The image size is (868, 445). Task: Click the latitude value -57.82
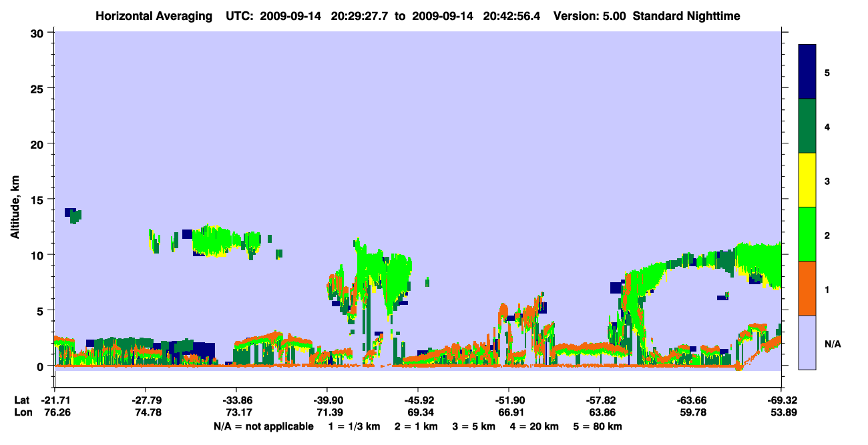click(600, 400)
